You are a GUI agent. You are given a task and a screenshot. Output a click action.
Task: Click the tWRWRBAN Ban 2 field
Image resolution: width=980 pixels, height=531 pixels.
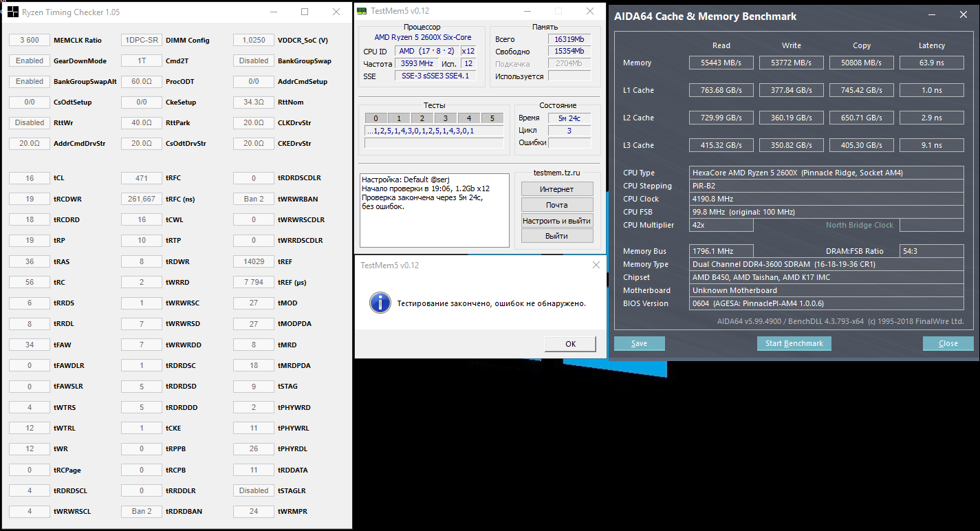point(254,199)
